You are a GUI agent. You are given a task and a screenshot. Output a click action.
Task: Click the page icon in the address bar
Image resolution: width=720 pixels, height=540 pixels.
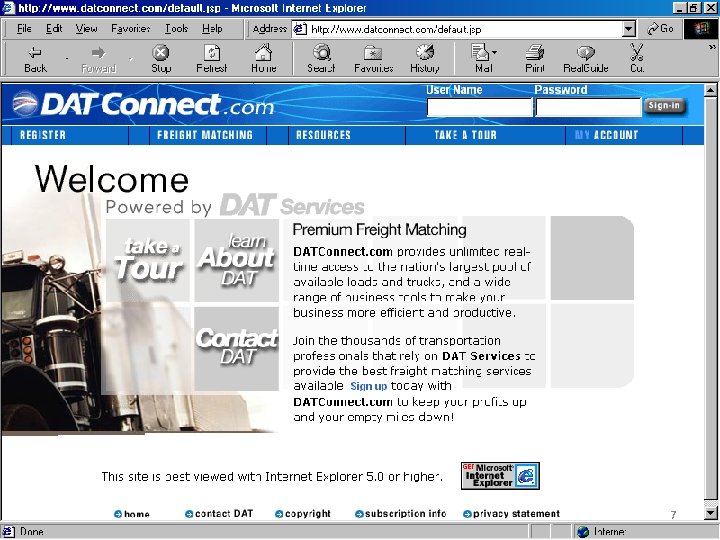pos(300,29)
